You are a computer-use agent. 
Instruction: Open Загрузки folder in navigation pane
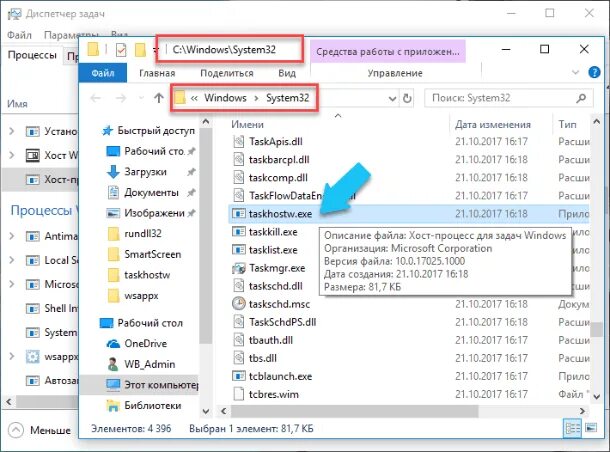pyautogui.click(x=145, y=172)
